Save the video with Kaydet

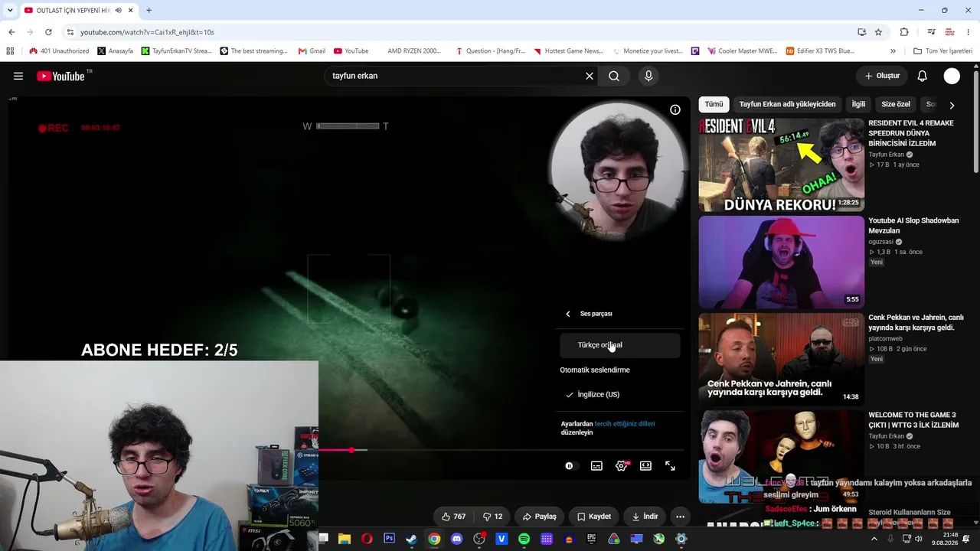point(594,517)
